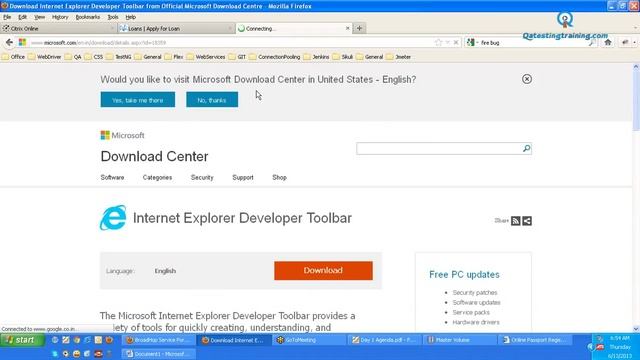Go back using the browser back arrow
The image size is (640, 360).
tap(9, 42)
